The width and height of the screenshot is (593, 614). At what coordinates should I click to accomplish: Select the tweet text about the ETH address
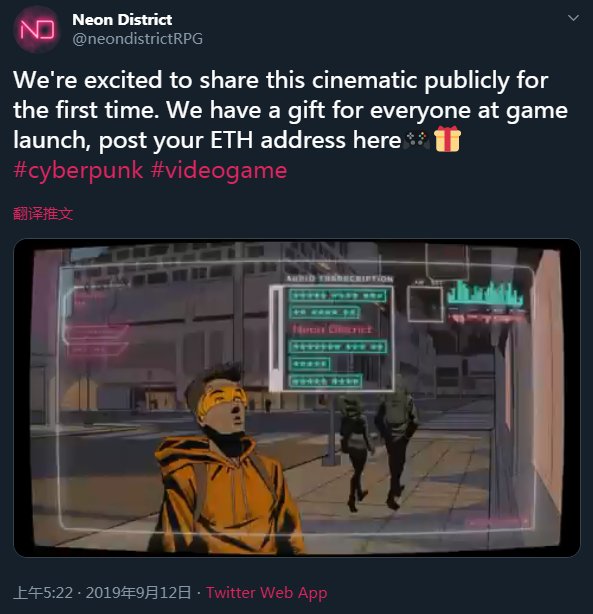[x=290, y=110]
